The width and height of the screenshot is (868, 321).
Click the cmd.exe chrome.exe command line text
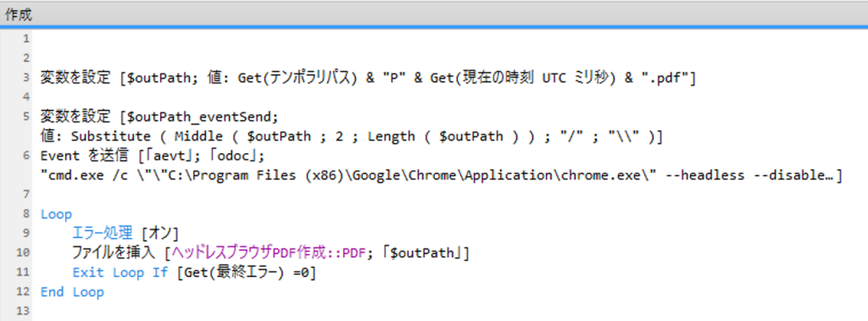tap(441, 175)
